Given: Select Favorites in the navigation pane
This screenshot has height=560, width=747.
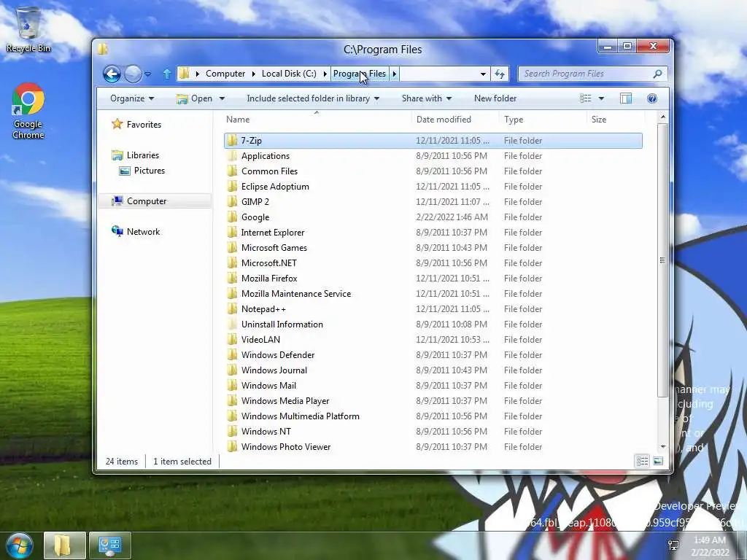Looking at the screenshot, I should 136,124.
